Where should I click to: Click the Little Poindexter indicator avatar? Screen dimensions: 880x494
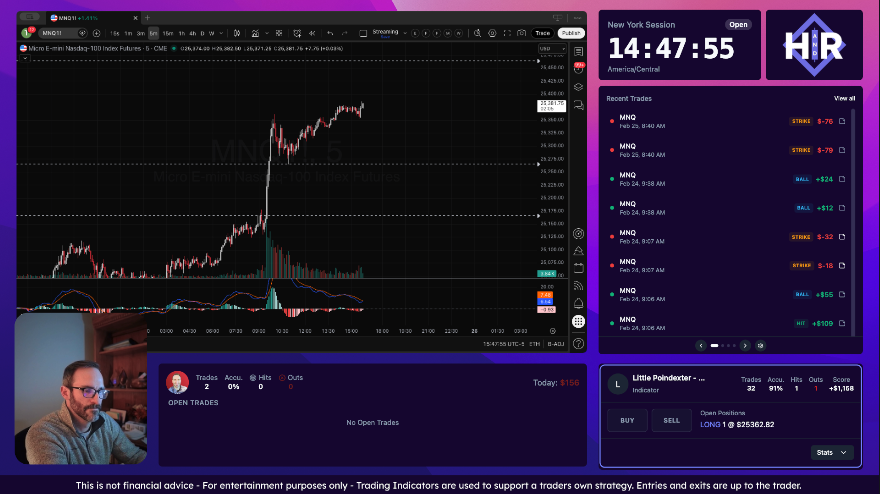[617, 384]
